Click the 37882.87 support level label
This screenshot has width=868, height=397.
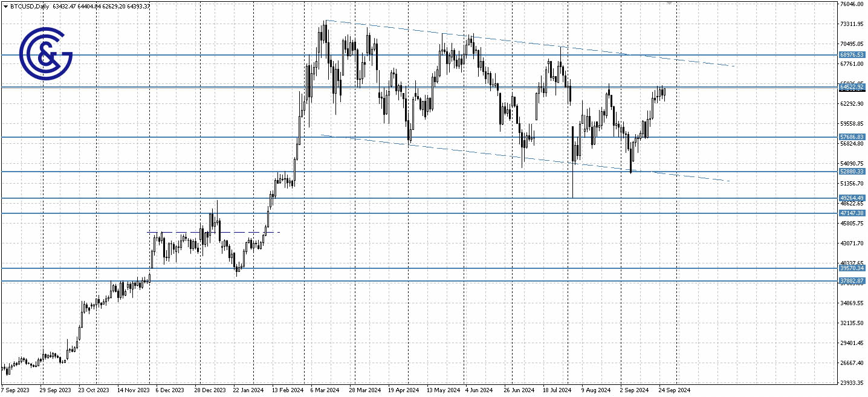coord(853,280)
